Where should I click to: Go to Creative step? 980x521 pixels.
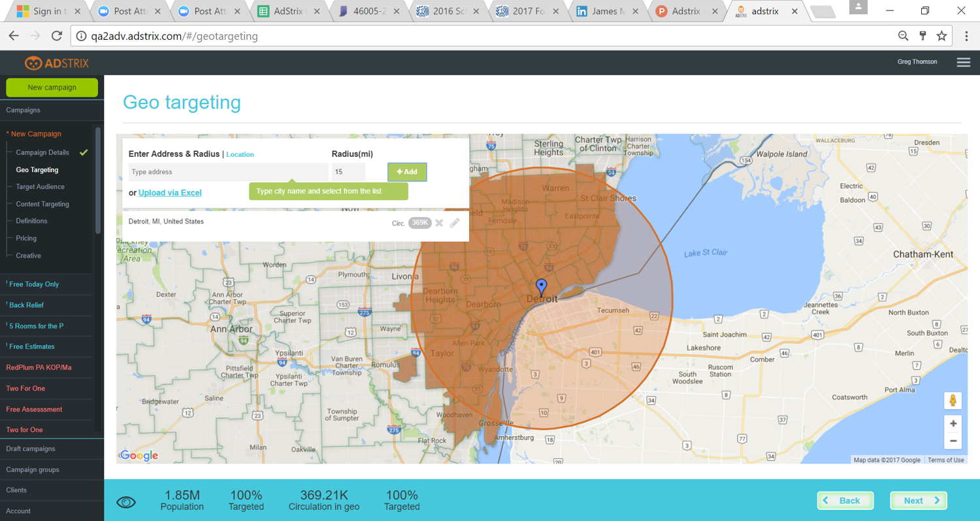click(x=28, y=256)
